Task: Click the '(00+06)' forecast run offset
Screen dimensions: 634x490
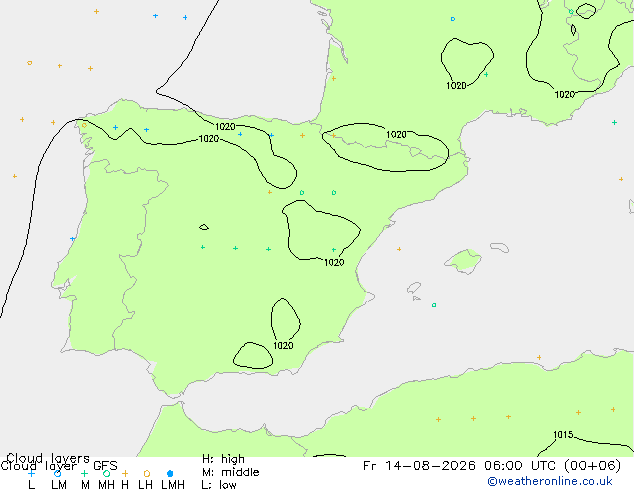Action: pyautogui.click(x=593, y=466)
